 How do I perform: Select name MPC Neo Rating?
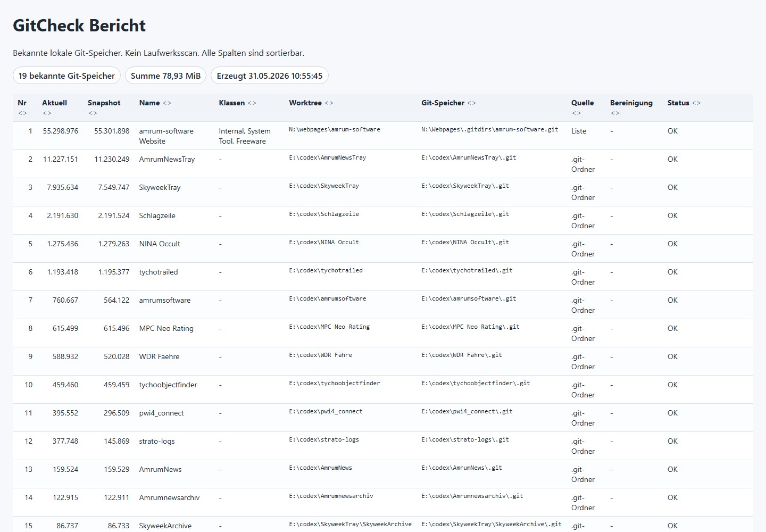(166, 328)
